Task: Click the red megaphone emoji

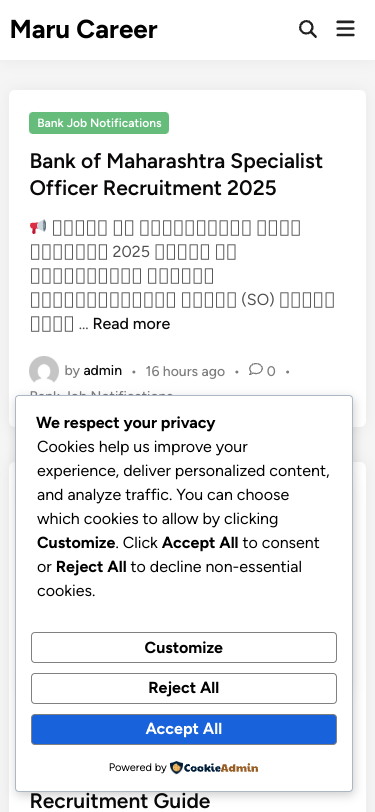Action: 38,227
